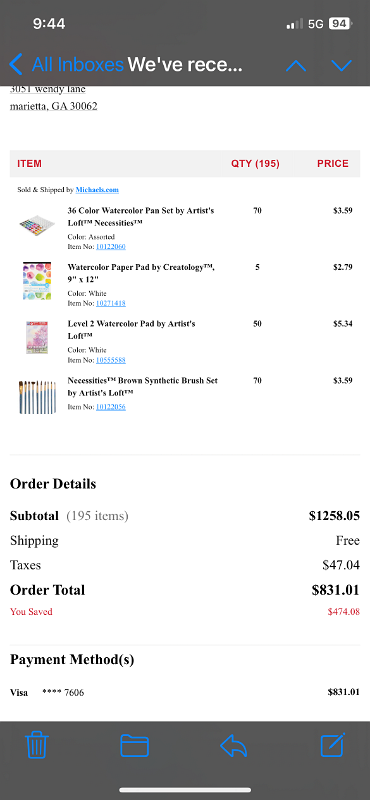Open item number 10271418 link

pyautogui.click(x=111, y=304)
